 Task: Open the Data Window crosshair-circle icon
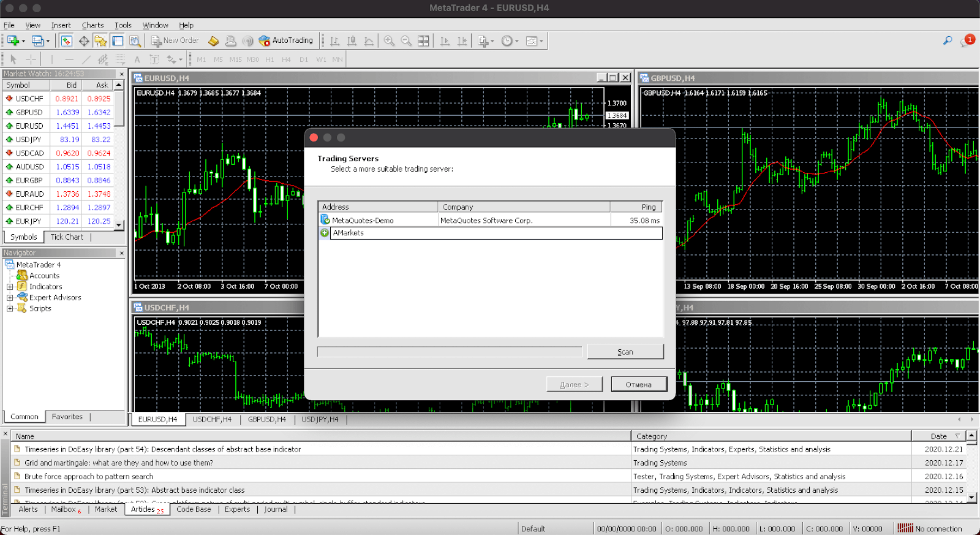(83, 40)
